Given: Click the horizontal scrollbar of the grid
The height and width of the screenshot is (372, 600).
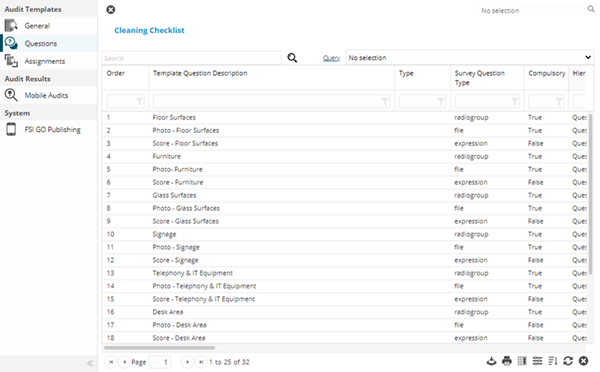Looking at the screenshot, I should coord(159,348).
